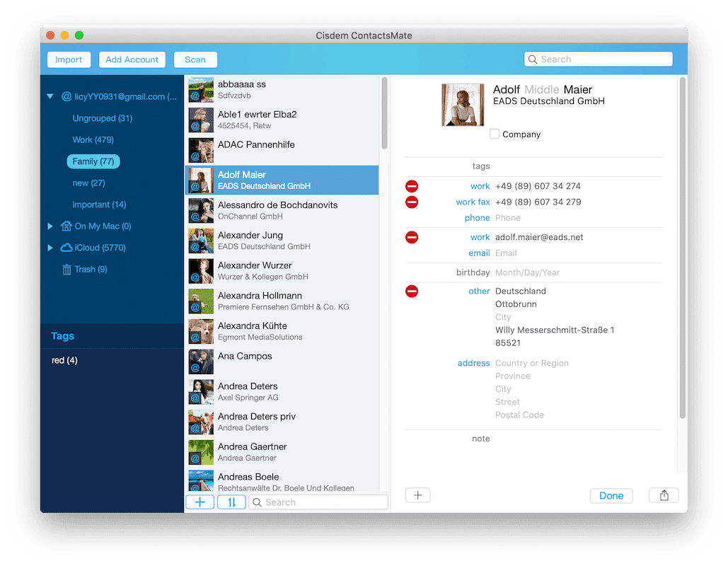Focus the contact list Search field
728x566 pixels.
(x=318, y=502)
